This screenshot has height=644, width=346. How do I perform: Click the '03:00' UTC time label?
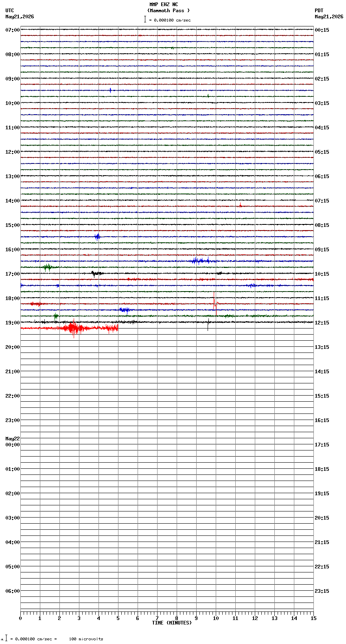click(13, 518)
